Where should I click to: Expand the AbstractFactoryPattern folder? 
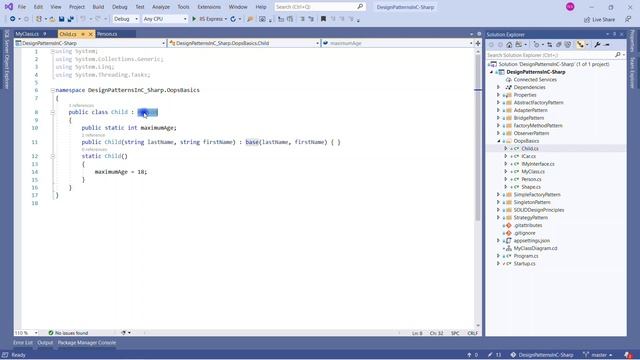coord(498,102)
